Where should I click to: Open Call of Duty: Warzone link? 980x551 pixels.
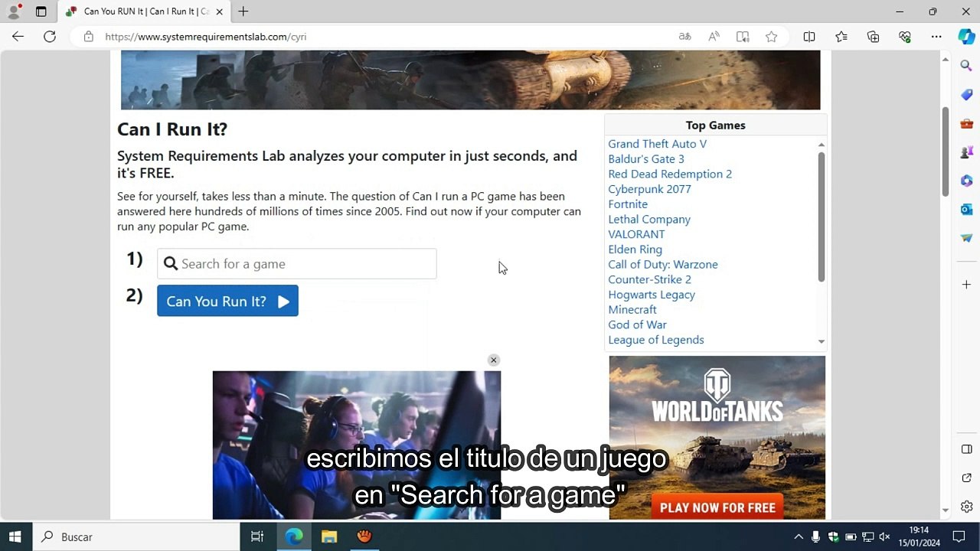pos(663,265)
